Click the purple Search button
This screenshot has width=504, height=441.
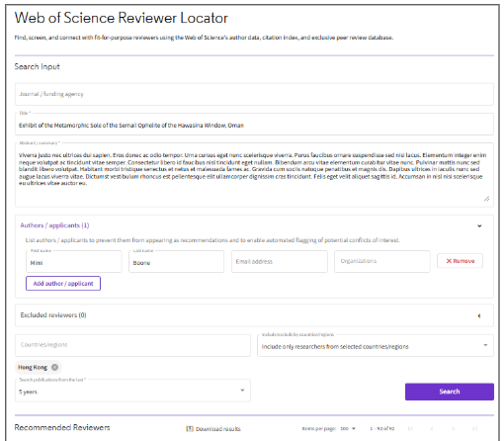450,392
